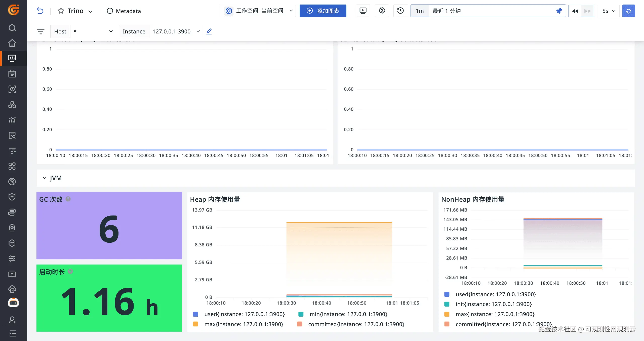The image size is (644, 341).
Task: Open search in left sidebar
Action: pyautogui.click(x=12, y=28)
